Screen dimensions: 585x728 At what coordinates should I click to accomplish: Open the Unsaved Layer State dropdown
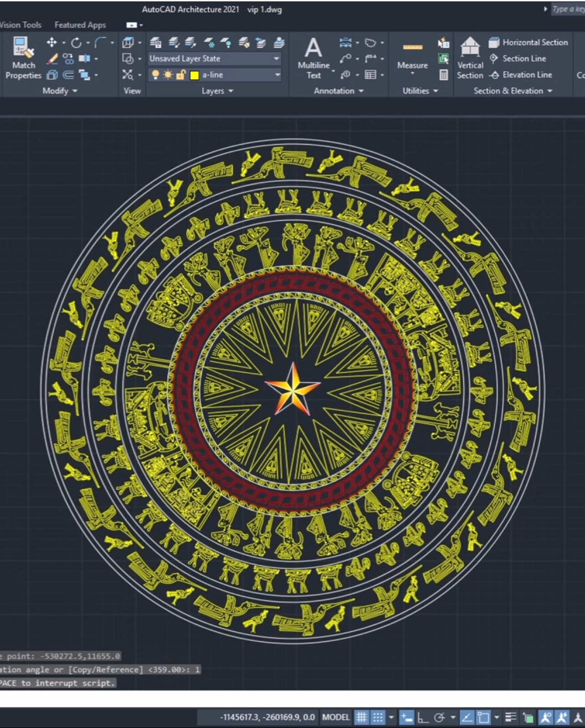pyautogui.click(x=214, y=58)
